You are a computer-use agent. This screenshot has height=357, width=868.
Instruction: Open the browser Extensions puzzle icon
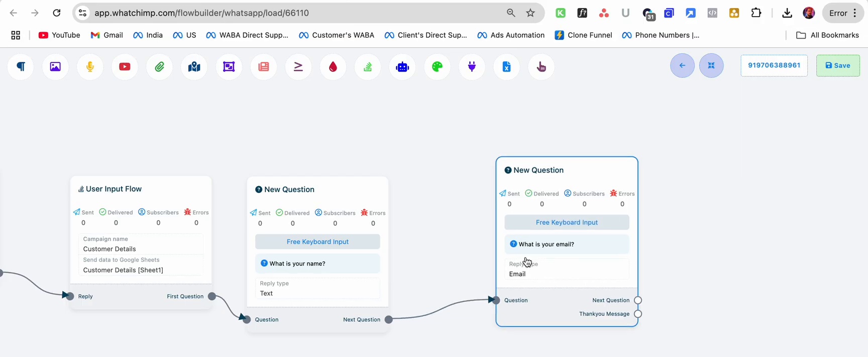[756, 13]
